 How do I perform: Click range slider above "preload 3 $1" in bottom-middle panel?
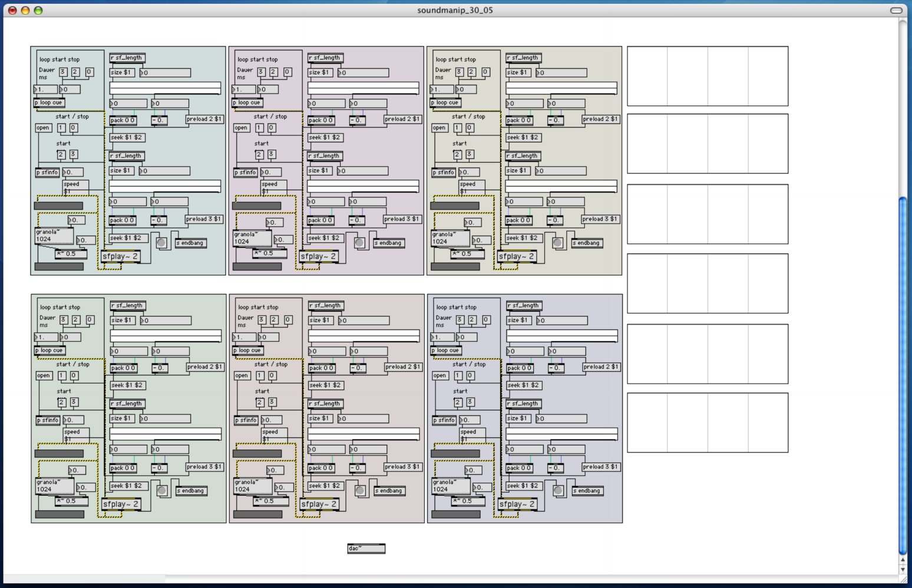click(x=364, y=434)
